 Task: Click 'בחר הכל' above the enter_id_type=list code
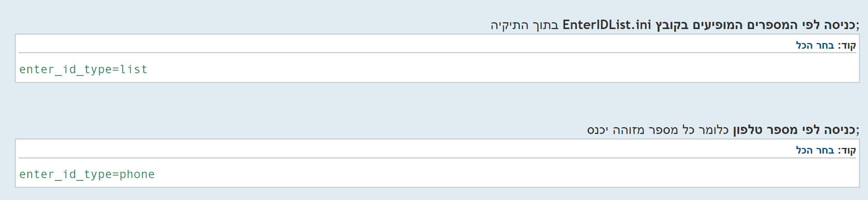tap(815, 46)
